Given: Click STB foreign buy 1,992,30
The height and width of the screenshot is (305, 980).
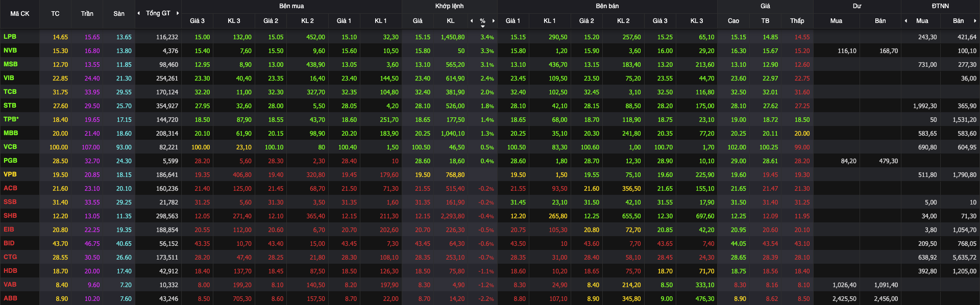Looking at the screenshot, I should coord(925,106).
